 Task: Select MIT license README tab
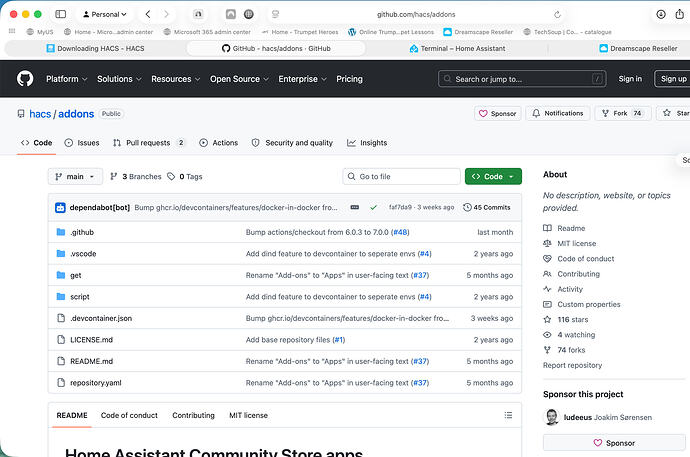point(248,415)
